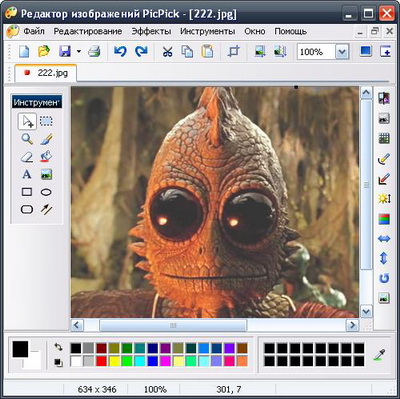Image resolution: width=400 pixels, height=399 pixels.
Task: Pick the yellow palette swatch
Action: [x=114, y=361]
